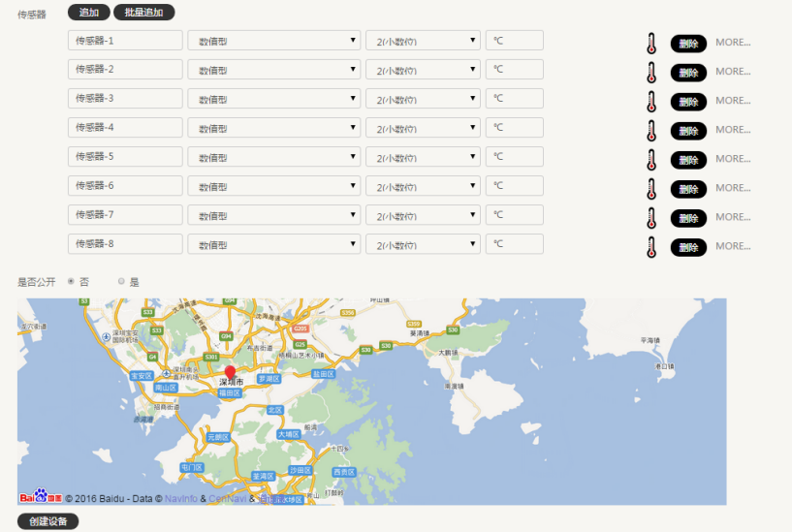The width and height of the screenshot is (792, 532).
Task: Click thermometer icon for 传感器-3
Action: tap(652, 101)
